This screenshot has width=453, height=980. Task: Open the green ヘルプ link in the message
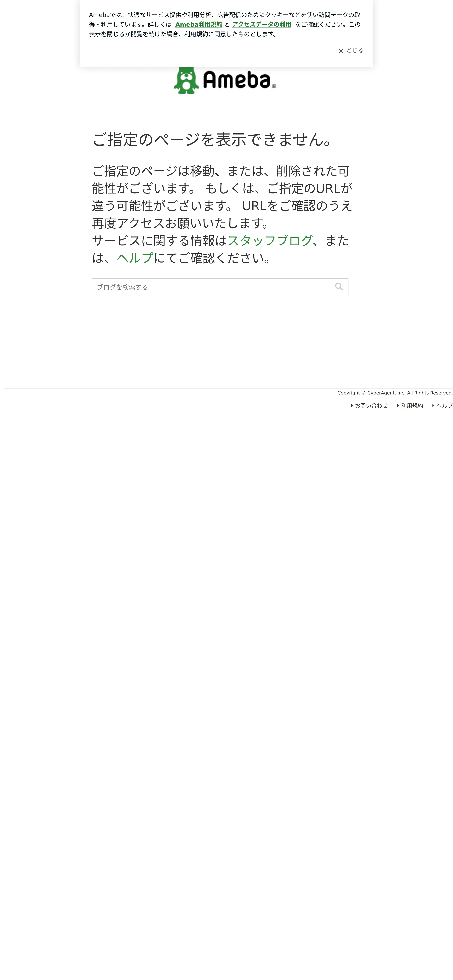coord(135,258)
